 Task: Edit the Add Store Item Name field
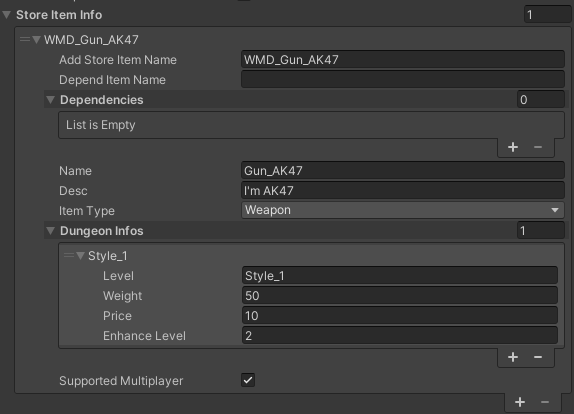403,59
